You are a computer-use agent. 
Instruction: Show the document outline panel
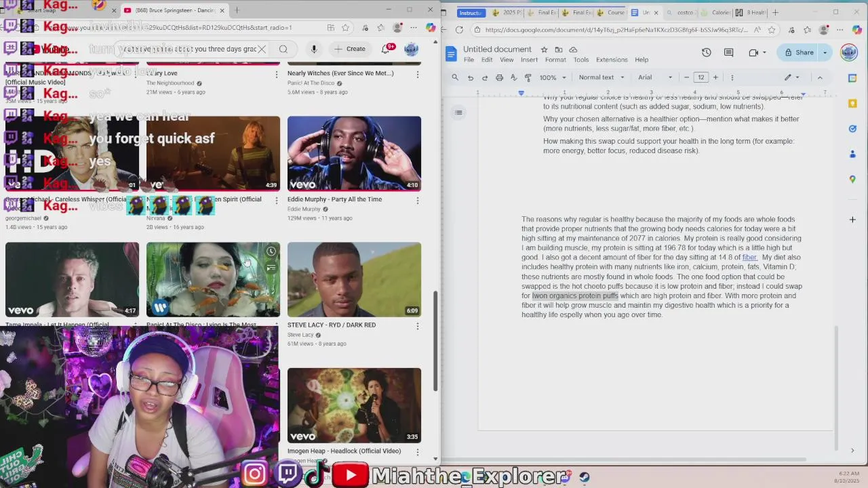pyautogui.click(x=459, y=113)
